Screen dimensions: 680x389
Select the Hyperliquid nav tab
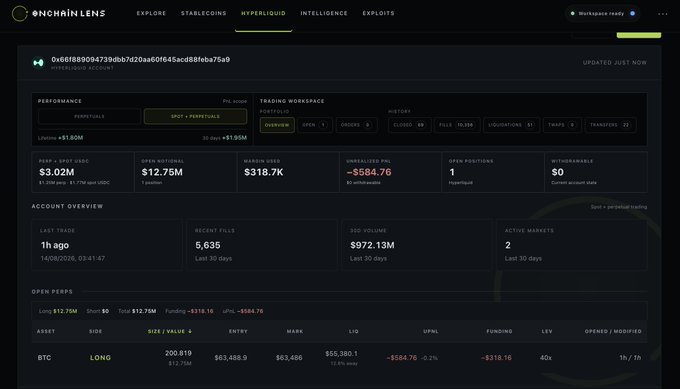263,13
